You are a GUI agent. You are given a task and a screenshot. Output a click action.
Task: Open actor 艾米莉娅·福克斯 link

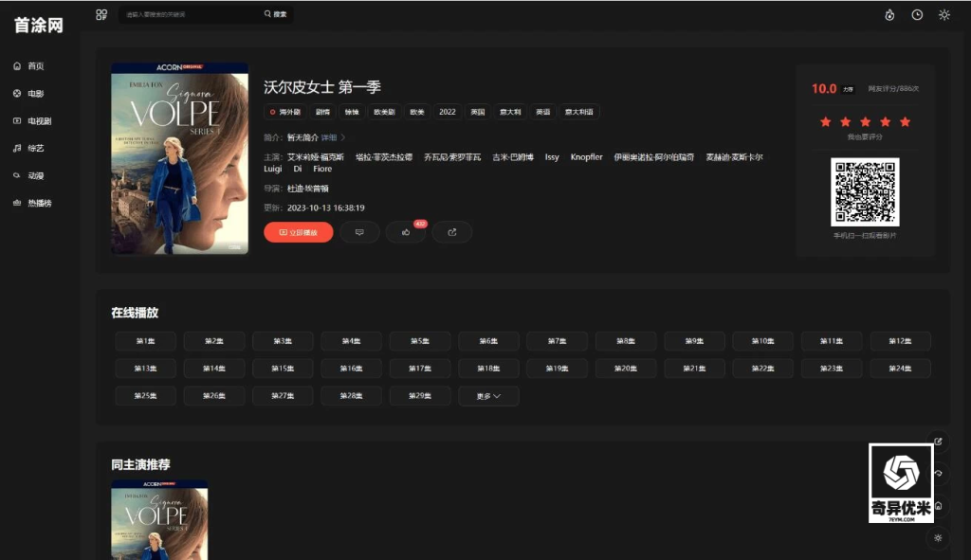click(x=315, y=157)
